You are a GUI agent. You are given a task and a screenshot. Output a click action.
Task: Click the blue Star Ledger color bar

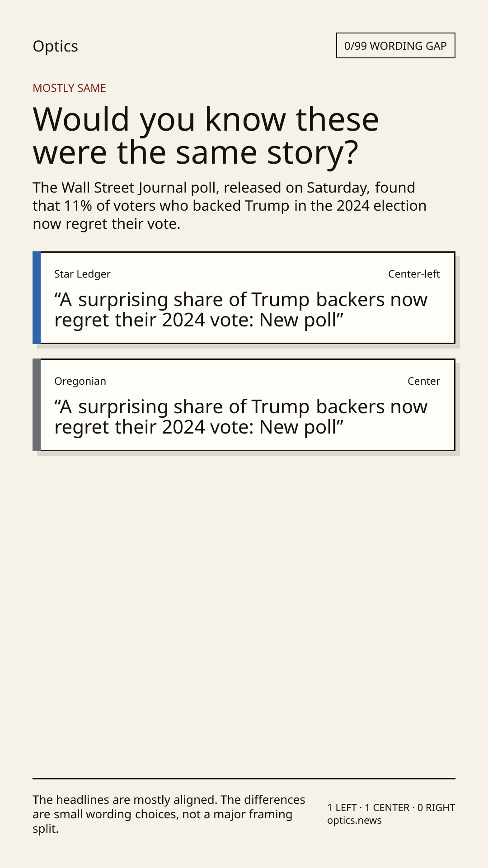[x=37, y=298]
